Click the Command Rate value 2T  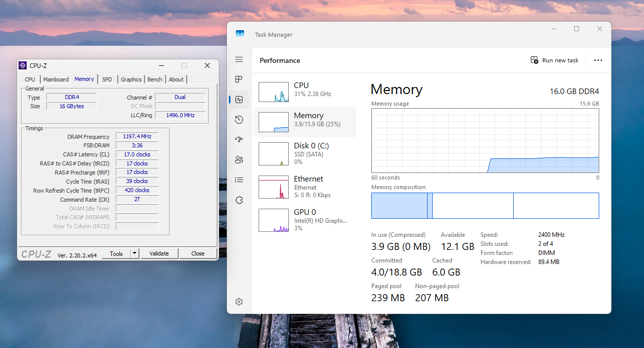click(x=137, y=199)
